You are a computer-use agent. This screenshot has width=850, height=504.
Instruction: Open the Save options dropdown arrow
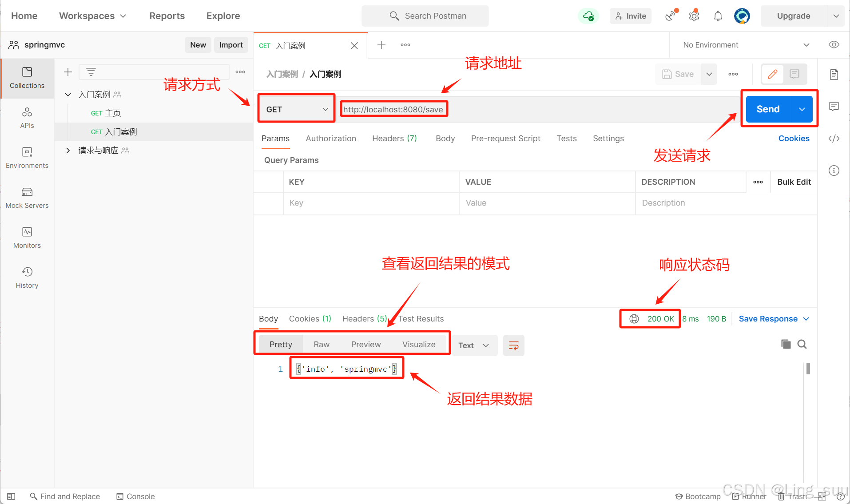tap(709, 74)
